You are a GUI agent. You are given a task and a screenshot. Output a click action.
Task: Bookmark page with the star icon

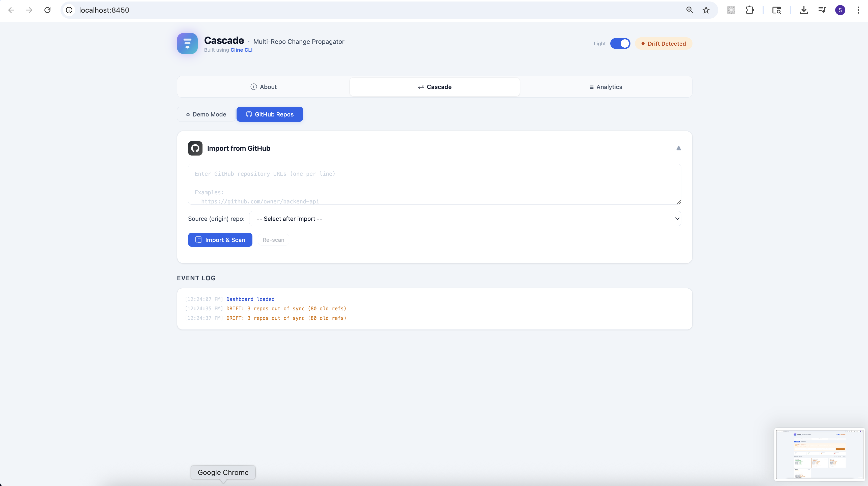point(706,10)
